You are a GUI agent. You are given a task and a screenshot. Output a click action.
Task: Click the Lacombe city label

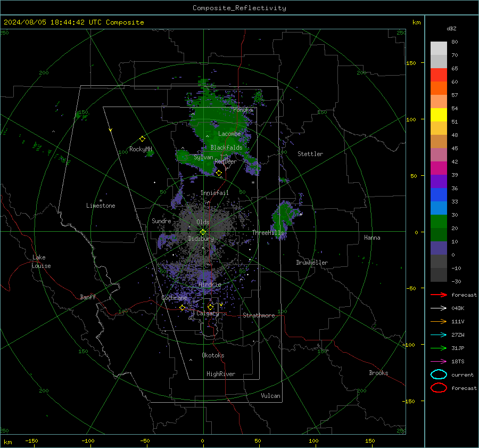coord(229,134)
